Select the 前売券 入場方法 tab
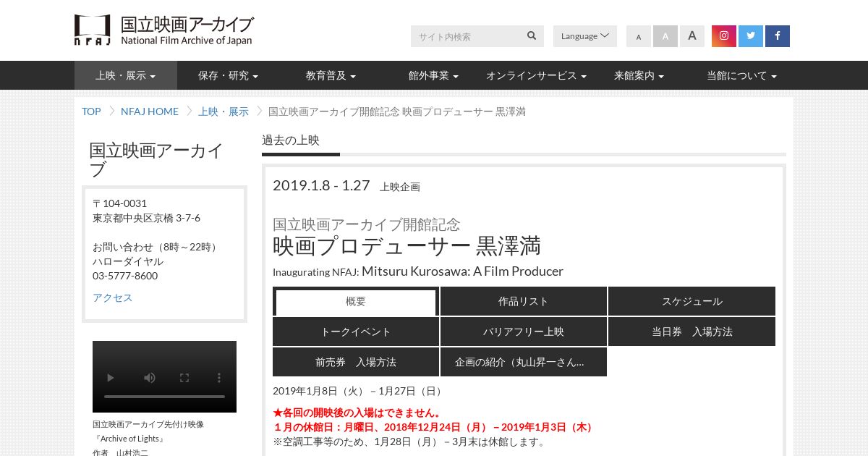Viewport: 868px width, 456px height. 356,362
